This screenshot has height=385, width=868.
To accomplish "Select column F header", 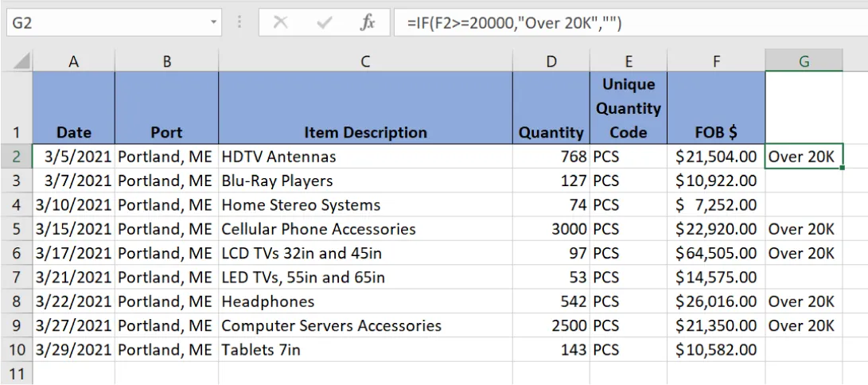I will pyautogui.click(x=716, y=60).
